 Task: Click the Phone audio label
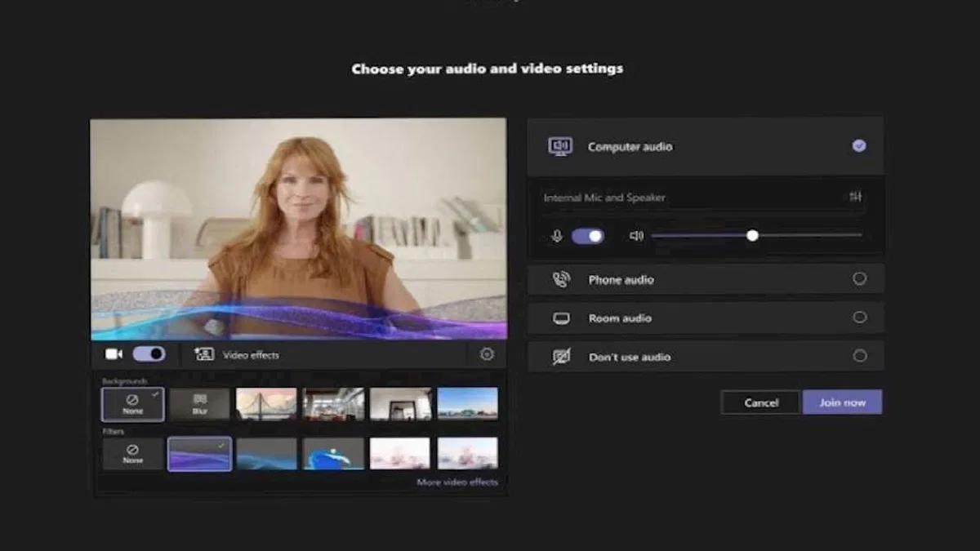[621, 280]
